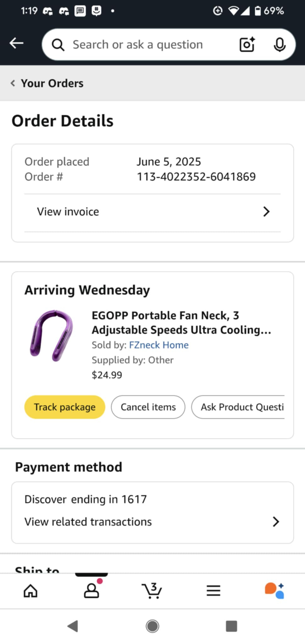Open camera lens search icon
Viewport: 305px width, 644px height.
click(x=247, y=45)
